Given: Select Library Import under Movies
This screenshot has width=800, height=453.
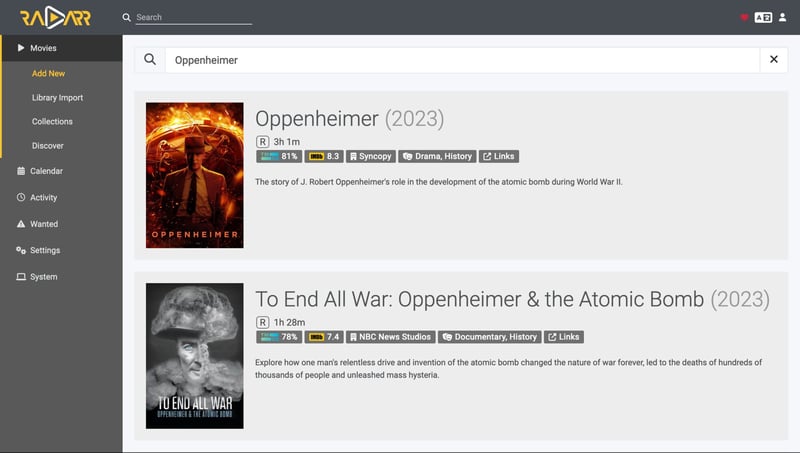Looking at the screenshot, I should [57, 98].
